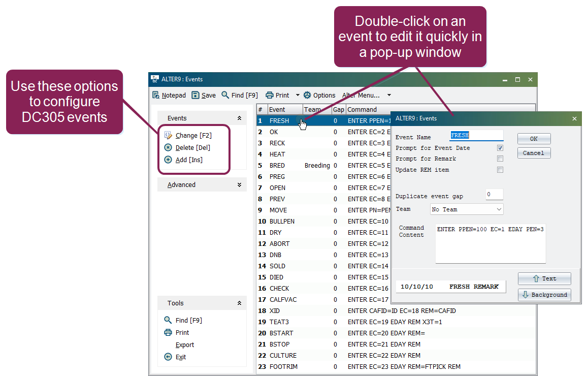Click the Find [F9] magnifier in the Tools panel
This screenshot has height=376, width=588.
tap(168, 320)
